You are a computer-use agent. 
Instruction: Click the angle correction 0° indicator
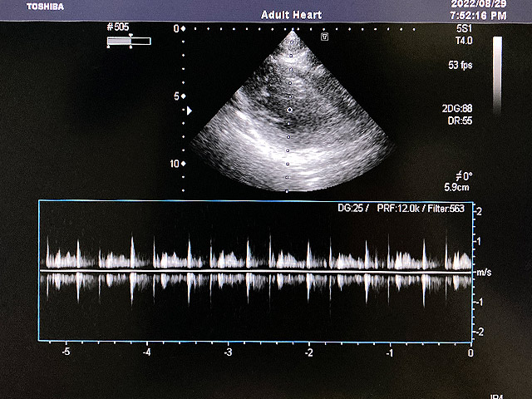pyautogui.click(x=462, y=176)
